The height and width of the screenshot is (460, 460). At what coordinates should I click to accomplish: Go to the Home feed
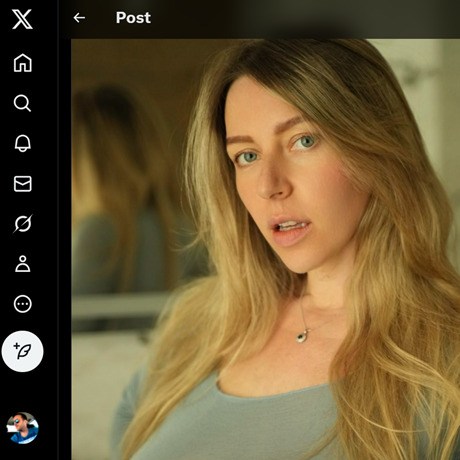tap(23, 63)
